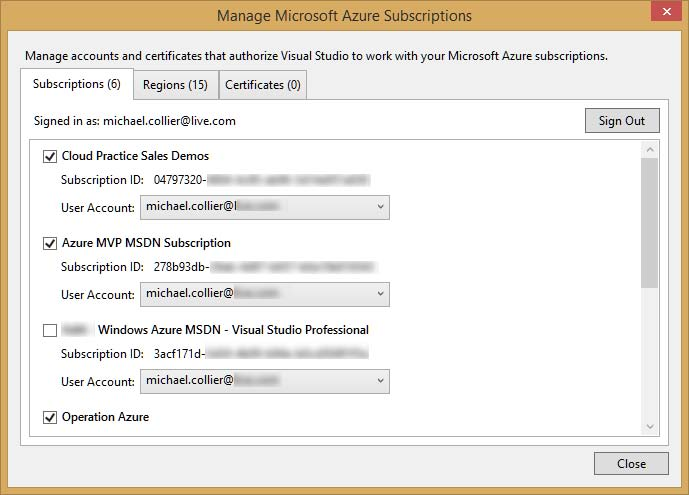Screen dimensions: 689x495
Task: Switch to the Regions (15) tab
Action: [x=175, y=85]
